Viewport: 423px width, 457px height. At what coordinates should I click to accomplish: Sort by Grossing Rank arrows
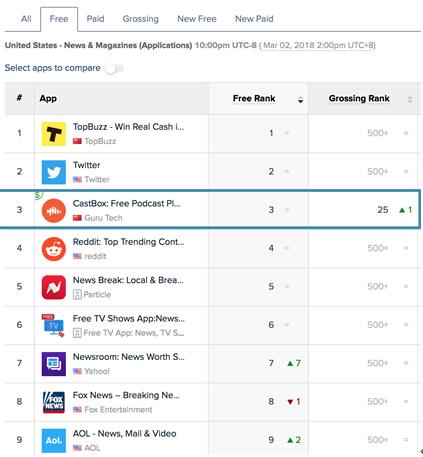pyautogui.click(x=410, y=99)
